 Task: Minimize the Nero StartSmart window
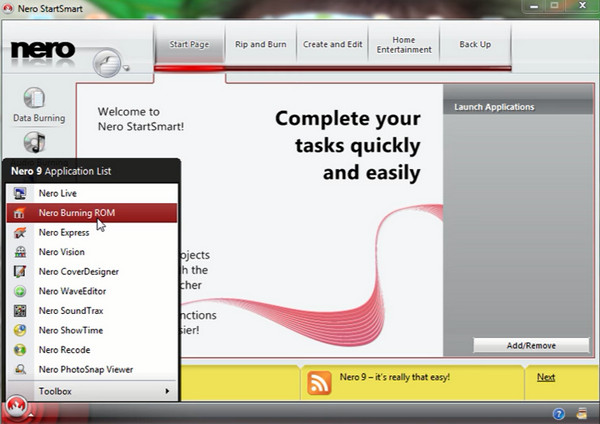[x=535, y=6]
